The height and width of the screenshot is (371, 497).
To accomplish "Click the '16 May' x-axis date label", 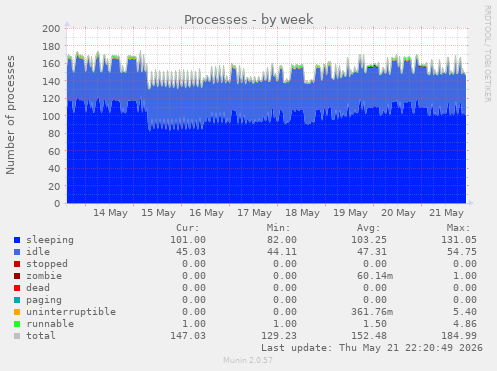I will pos(206,213).
